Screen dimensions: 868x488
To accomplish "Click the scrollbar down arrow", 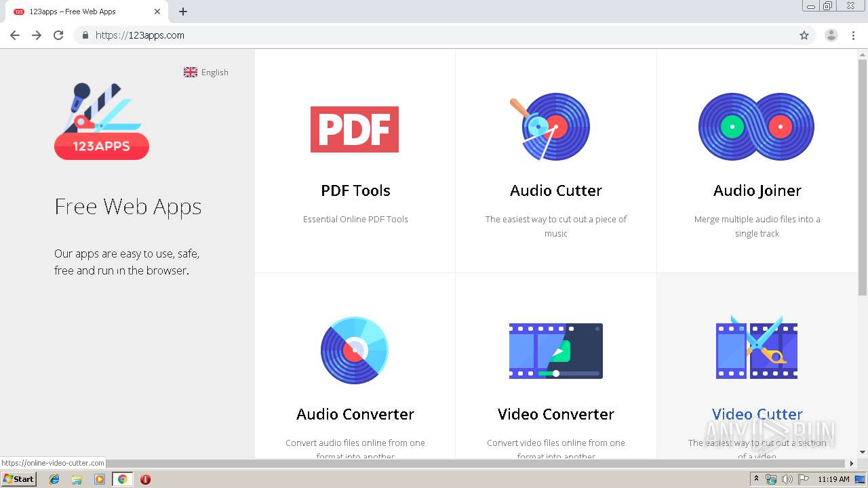I will [x=863, y=452].
